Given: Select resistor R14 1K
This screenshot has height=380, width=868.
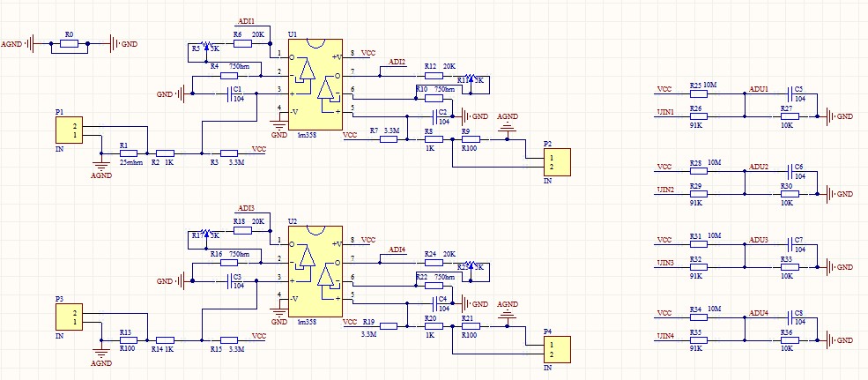Looking at the screenshot, I should (165, 340).
